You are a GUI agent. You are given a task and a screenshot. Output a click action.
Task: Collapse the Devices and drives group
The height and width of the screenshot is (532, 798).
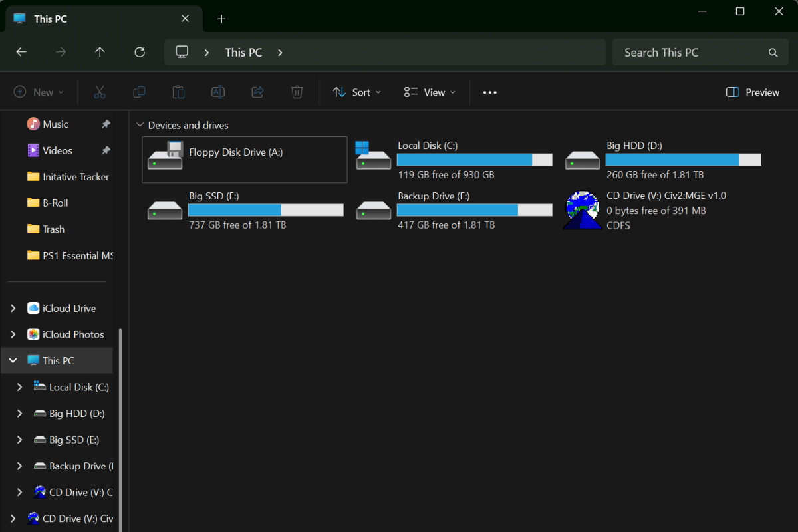click(x=140, y=125)
